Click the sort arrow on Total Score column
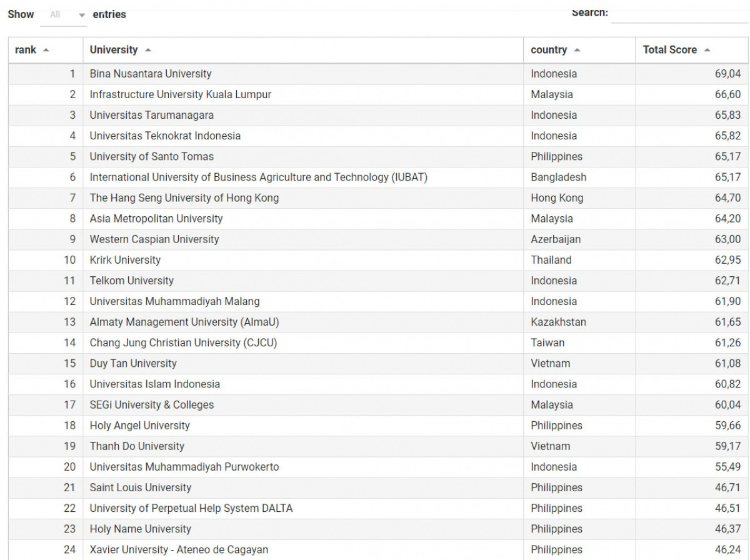 coord(706,49)
